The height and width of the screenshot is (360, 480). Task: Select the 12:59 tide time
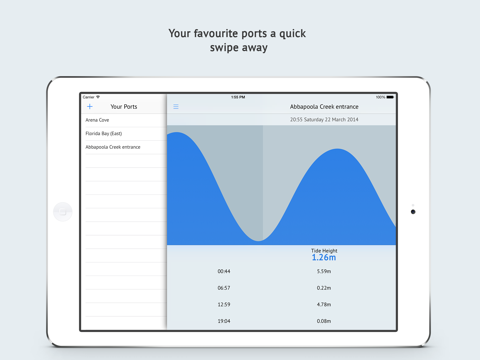click(224, 304)
